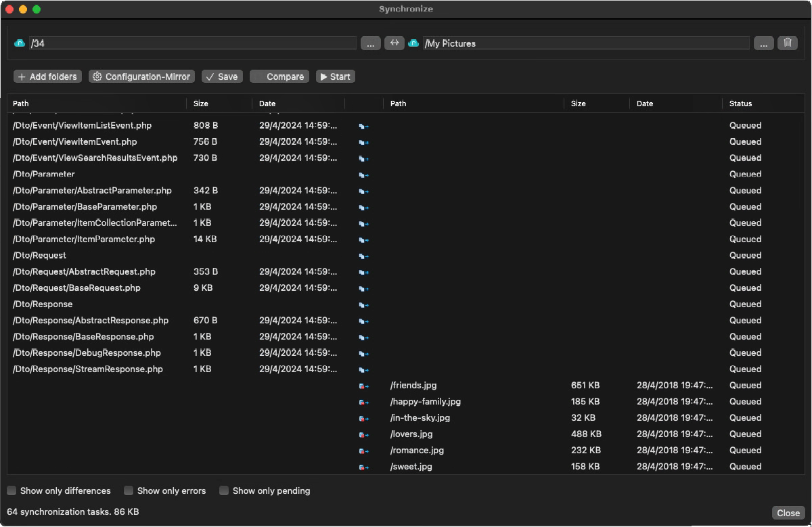812x527 pixels.
Task: Click the /My Pictures path input field
Action: pos(585,43)
